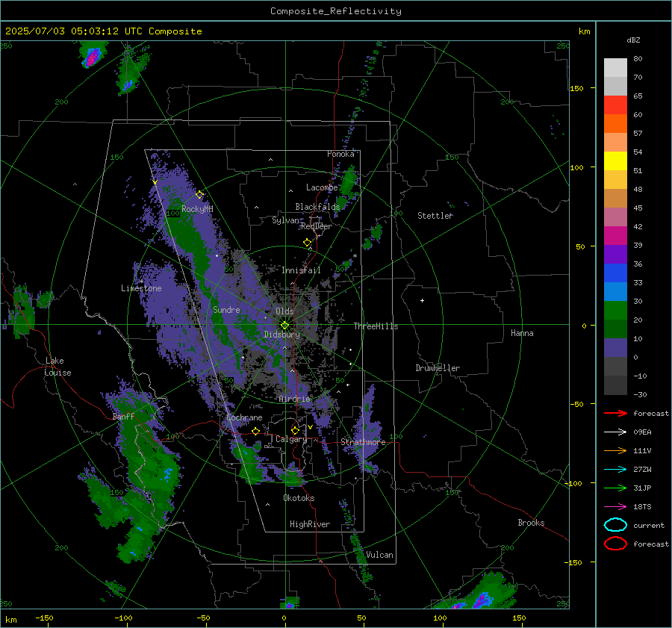Screen dimensions: 672x628
Task: Click the orange 111V arrow icon
Action: pyautogui.click(x=615, y=450)
